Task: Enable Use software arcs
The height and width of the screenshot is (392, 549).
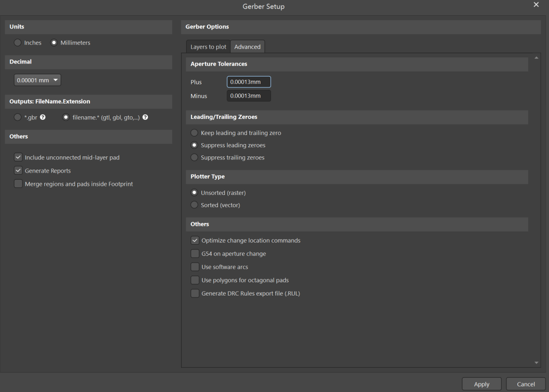Action: (195, 267)
